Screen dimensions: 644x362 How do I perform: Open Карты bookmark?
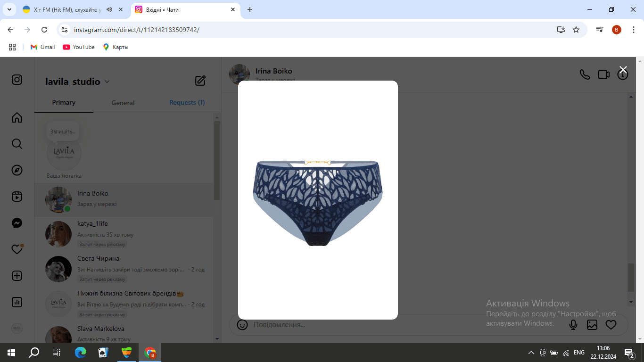click(x=116, y=47)
